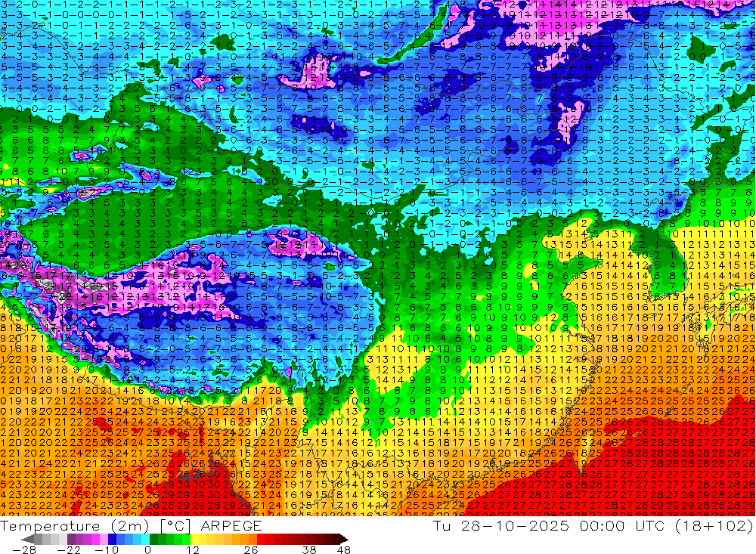756x554 pixels.
Task: Pick the dark blue swatch above -10
Action: 113,539
